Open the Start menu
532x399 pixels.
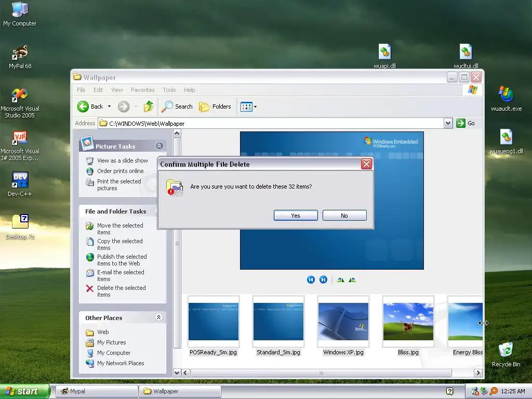[x=24, y=391]
